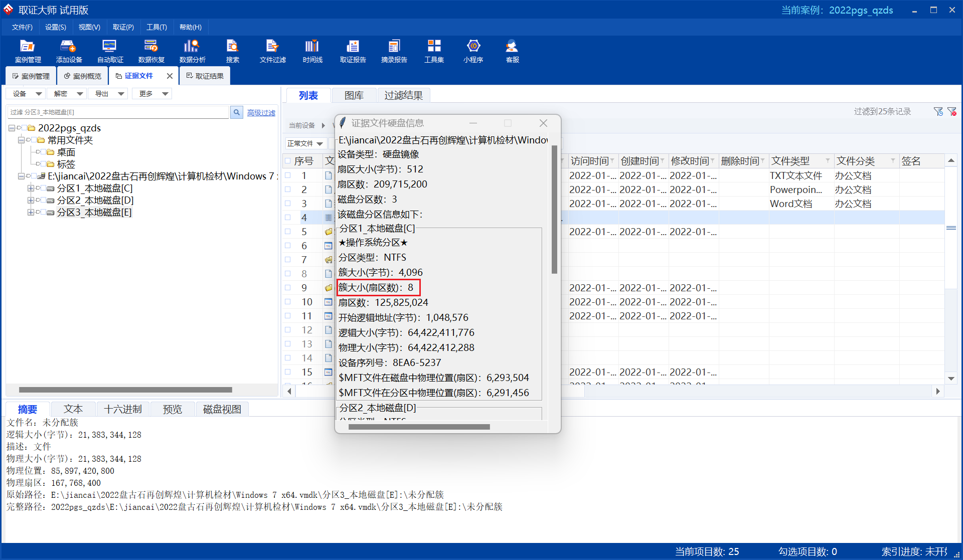The width and height of the screenshot is (963, 560).
Task: Click the 搜索 toolbar icon
Action: [232, 51]
